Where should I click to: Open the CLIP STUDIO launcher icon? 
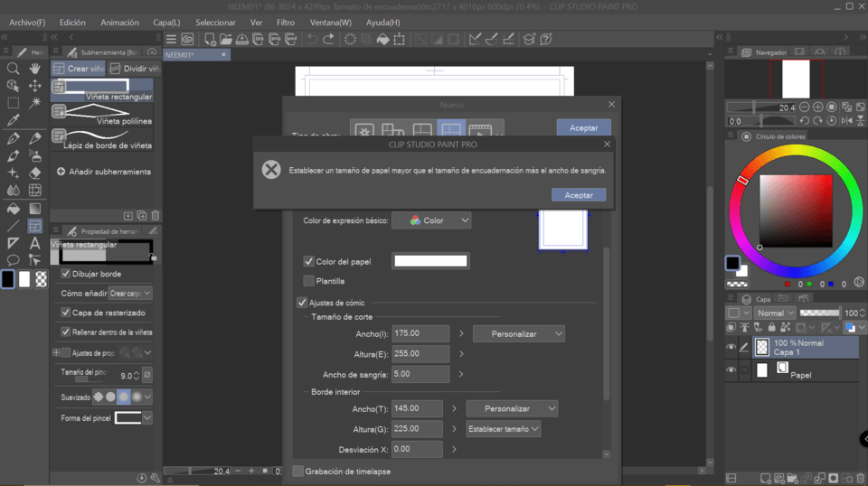tap(188, 39)
